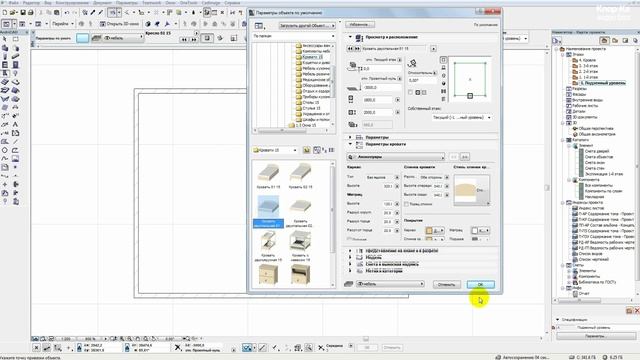640x360 pixels.
Task: Click the frame material color swatch
Action: pyautogui.click(x=429, y=231)
